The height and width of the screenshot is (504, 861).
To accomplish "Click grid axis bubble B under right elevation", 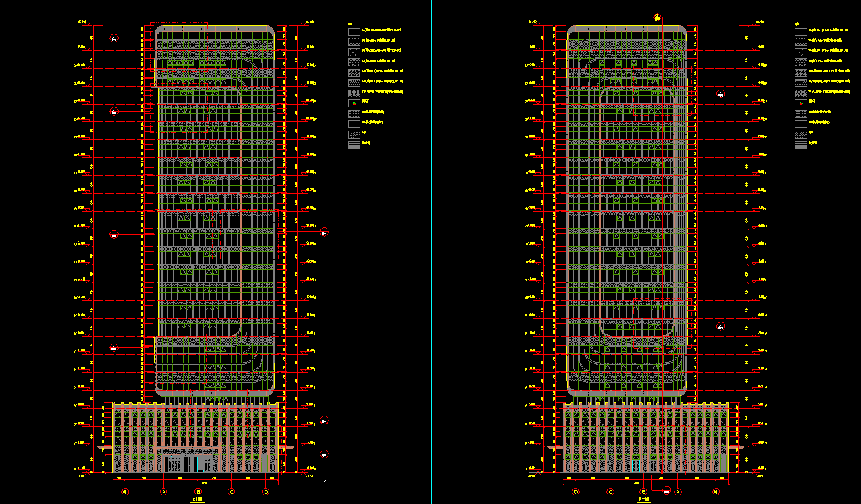I will [644, 492].
